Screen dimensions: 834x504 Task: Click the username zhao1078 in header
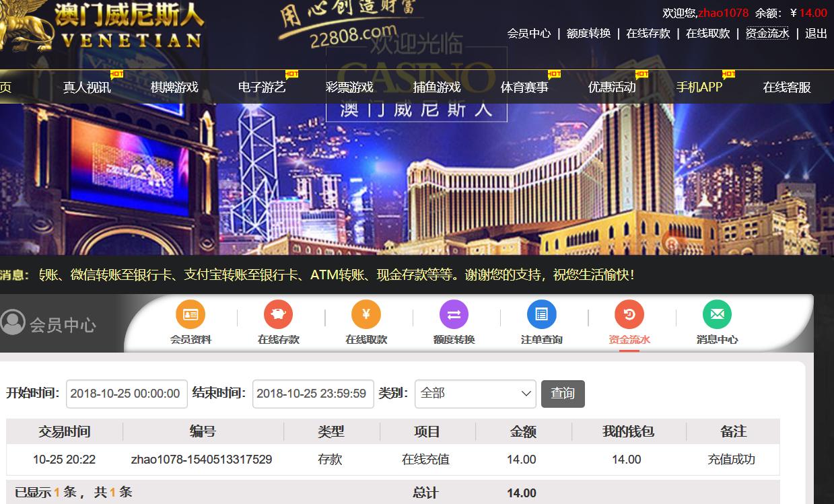[723, 13]
